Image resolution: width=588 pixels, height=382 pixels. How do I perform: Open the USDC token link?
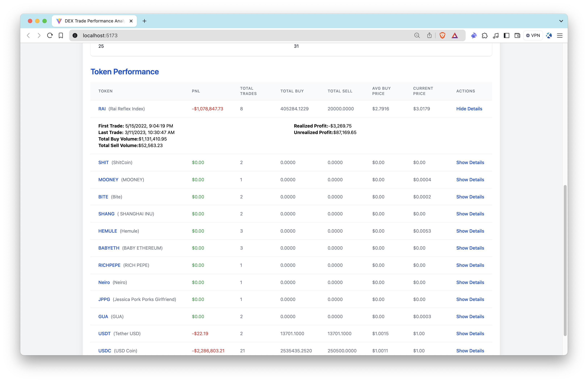coord(105,351)
